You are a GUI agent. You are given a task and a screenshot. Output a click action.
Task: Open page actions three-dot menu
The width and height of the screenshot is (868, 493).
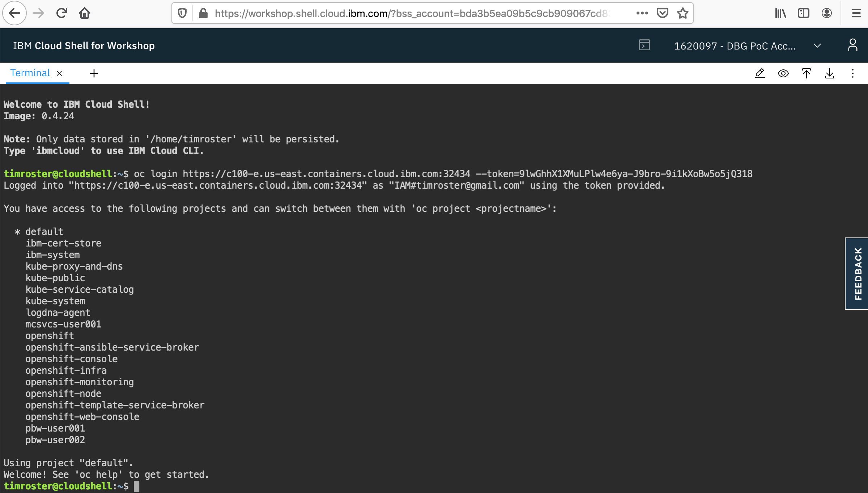[642, 13]
